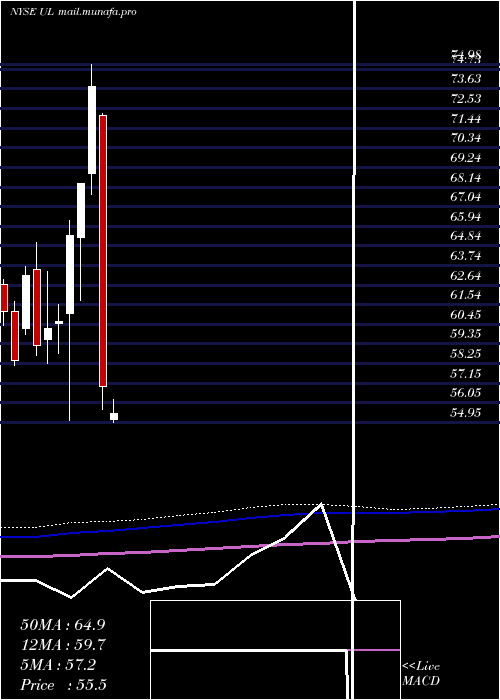
Task: Click the peak of the white MACD line
Action: [x=321, y=504]
